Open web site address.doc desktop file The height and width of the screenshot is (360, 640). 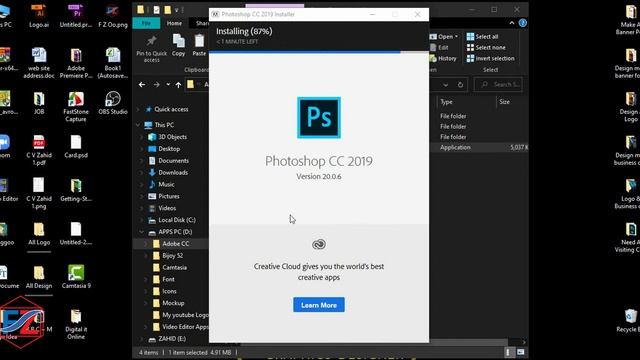point(39,63)
